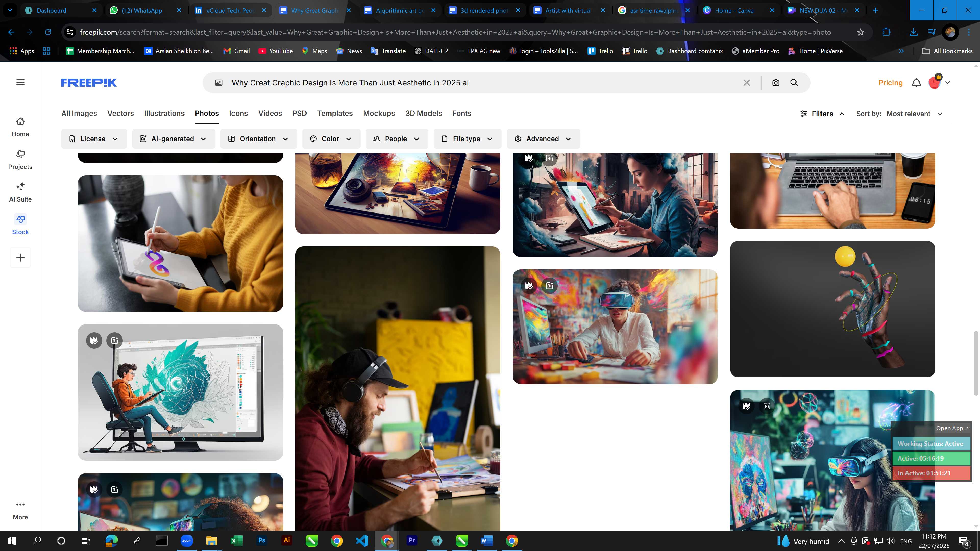
Task: Select Stock in the sidebar
Action: 20,225
